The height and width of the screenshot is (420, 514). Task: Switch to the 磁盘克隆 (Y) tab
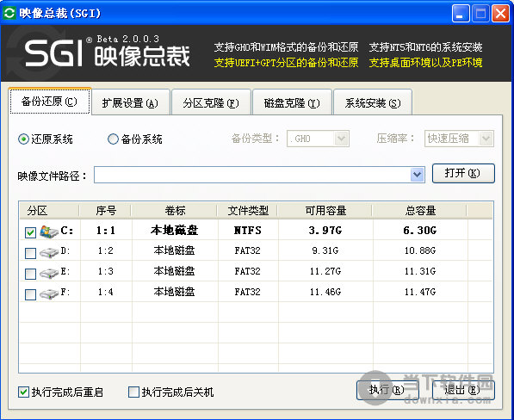pos(292,102)
